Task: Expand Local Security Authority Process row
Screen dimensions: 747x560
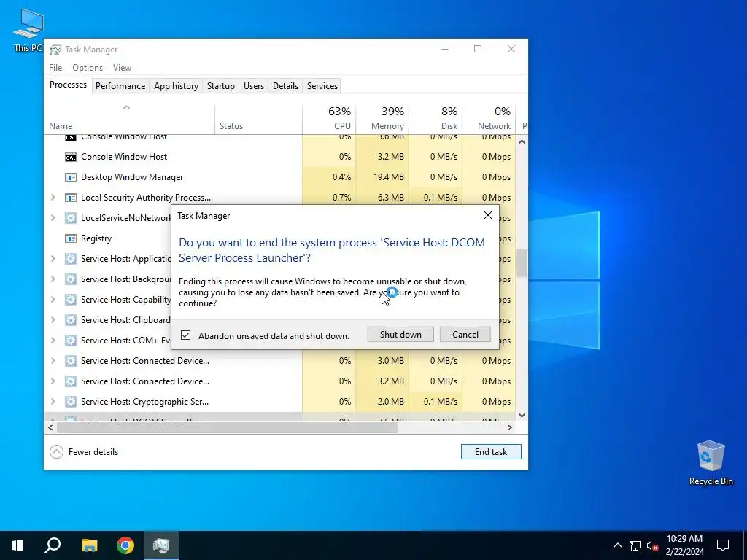Action: (53, 197)
